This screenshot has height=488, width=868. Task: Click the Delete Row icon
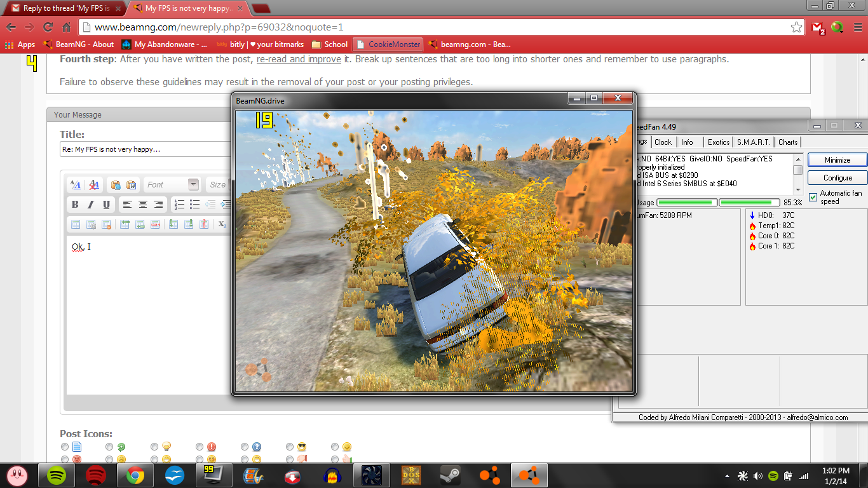155,224
